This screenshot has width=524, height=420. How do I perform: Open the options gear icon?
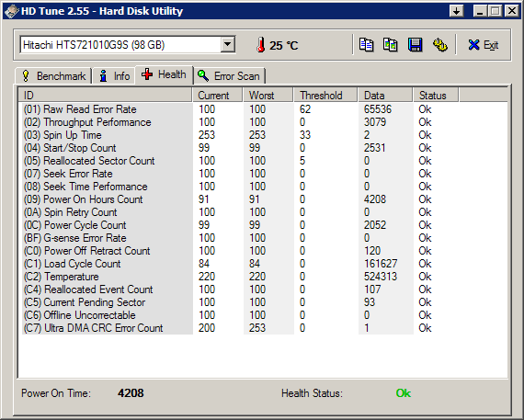440,45
